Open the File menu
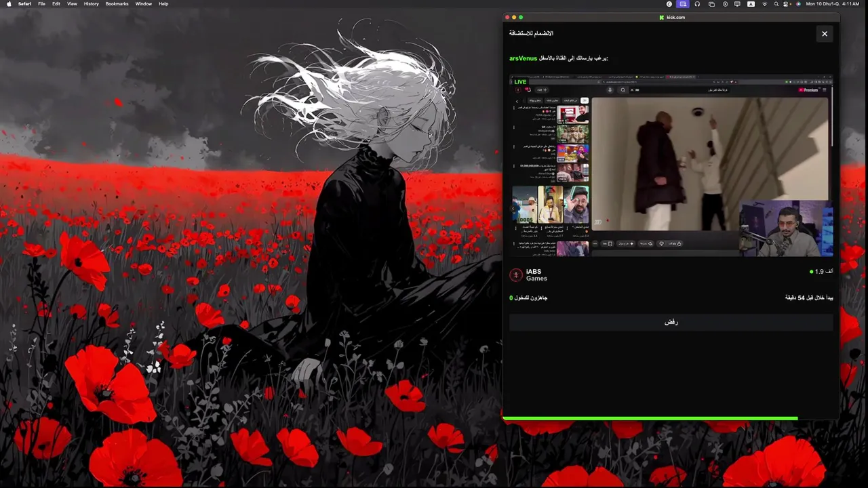This screenshot has width=868, height=488. click(x=42, y=3)
